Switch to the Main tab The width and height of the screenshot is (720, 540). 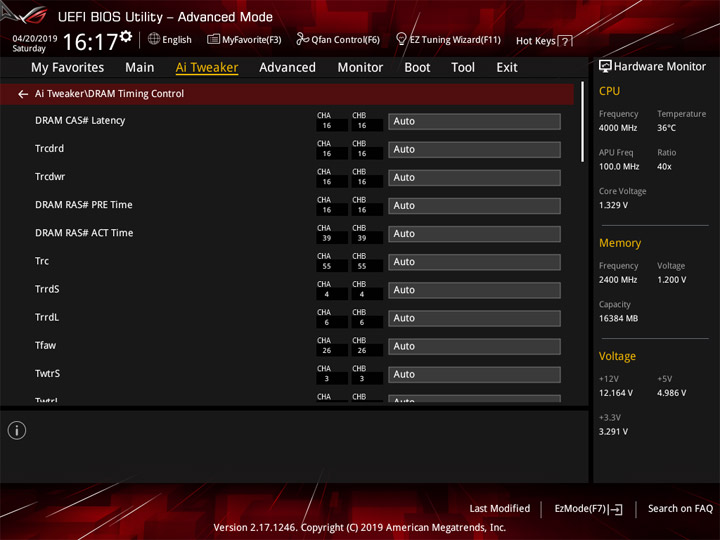[140, 68]
